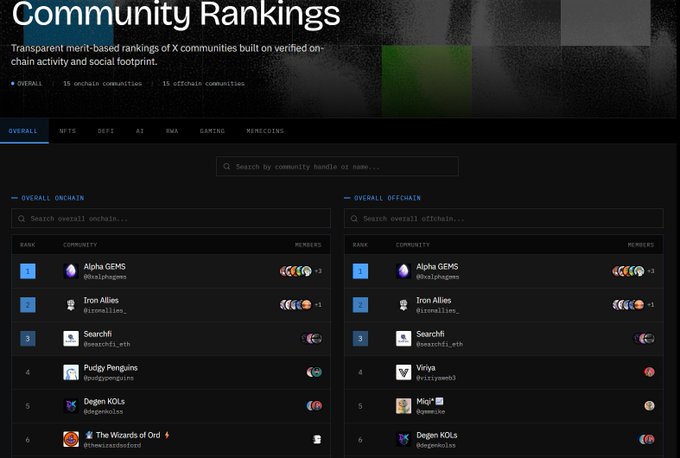680x458 pixels.
Task: Click the @pudgypenguins handle
Action: (108, 378)
